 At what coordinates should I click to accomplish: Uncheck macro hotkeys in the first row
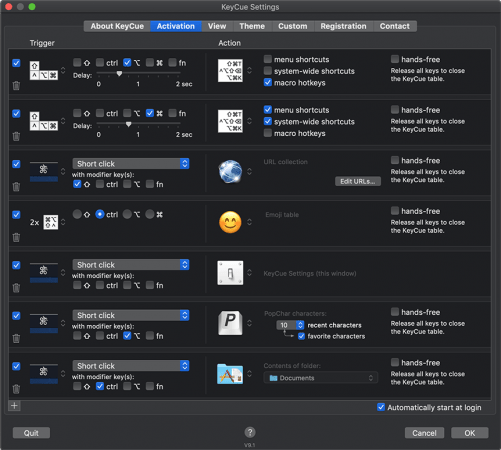pos(268,82)
